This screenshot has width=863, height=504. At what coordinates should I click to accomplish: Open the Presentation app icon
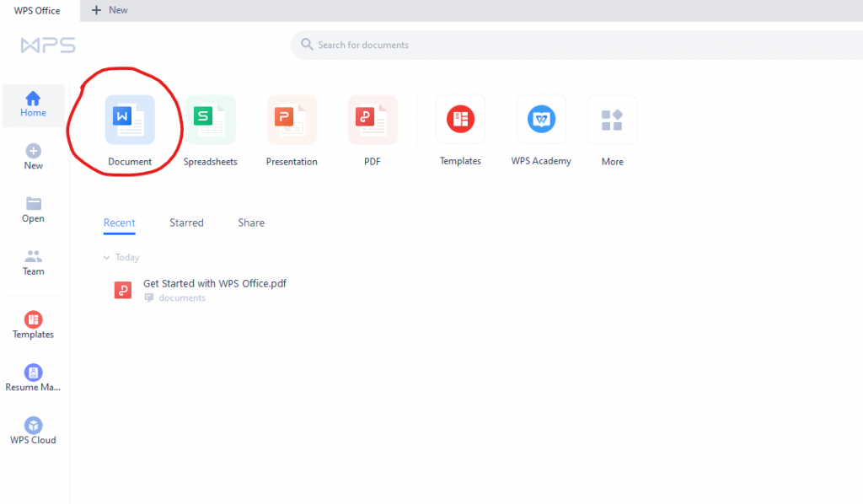(292, 120)
